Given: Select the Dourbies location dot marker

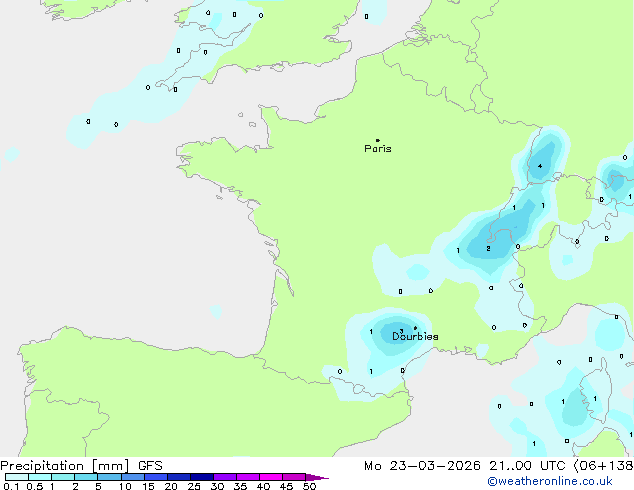Looking at the screenshot, I should click(x=415, y=328).
